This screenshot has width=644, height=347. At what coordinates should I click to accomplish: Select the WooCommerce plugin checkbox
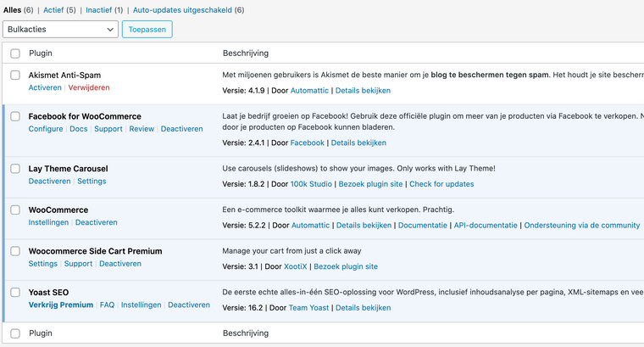point(15,210)
